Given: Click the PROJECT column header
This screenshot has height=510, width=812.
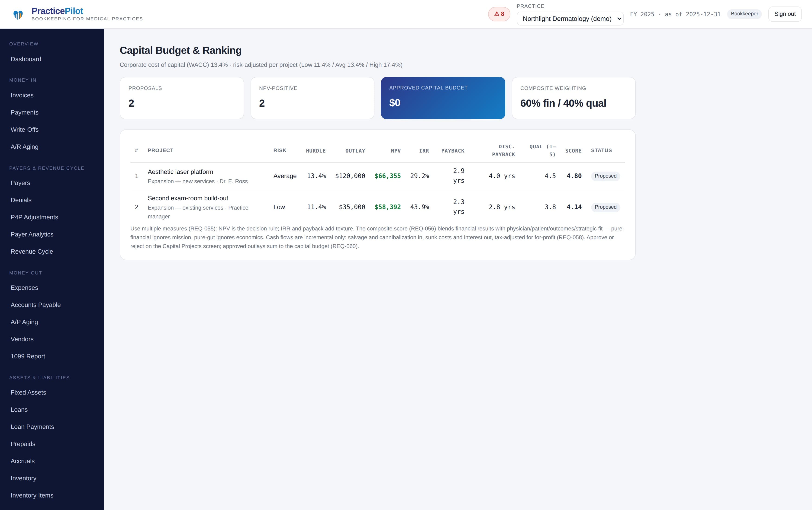Looking at the screenshot, I should click(161, 151).
